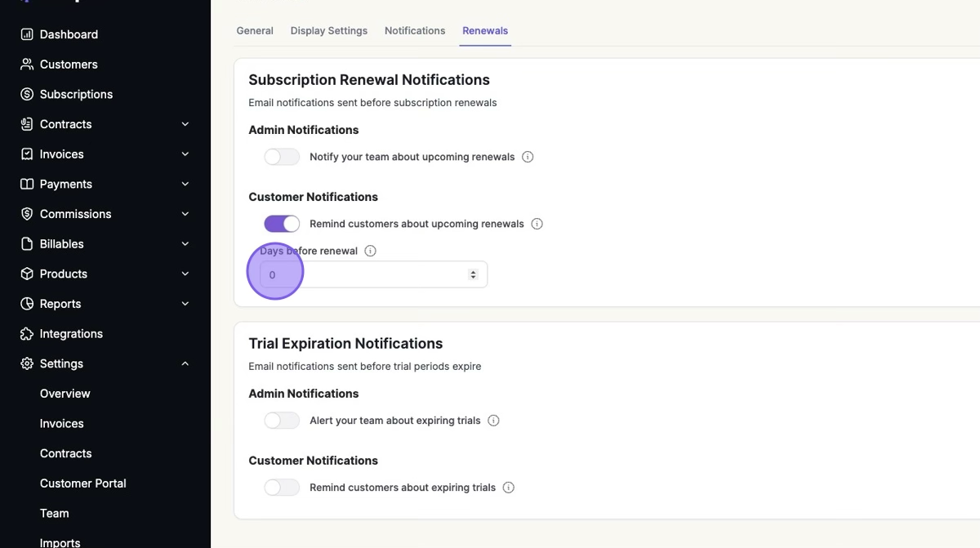Click info icon next to Days before renewal

coord(370,251)
